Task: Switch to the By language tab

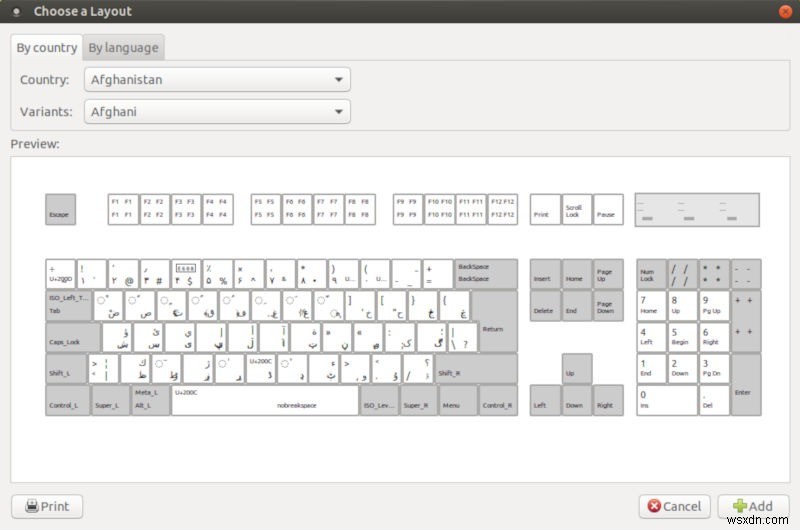Action: [123, 48]
